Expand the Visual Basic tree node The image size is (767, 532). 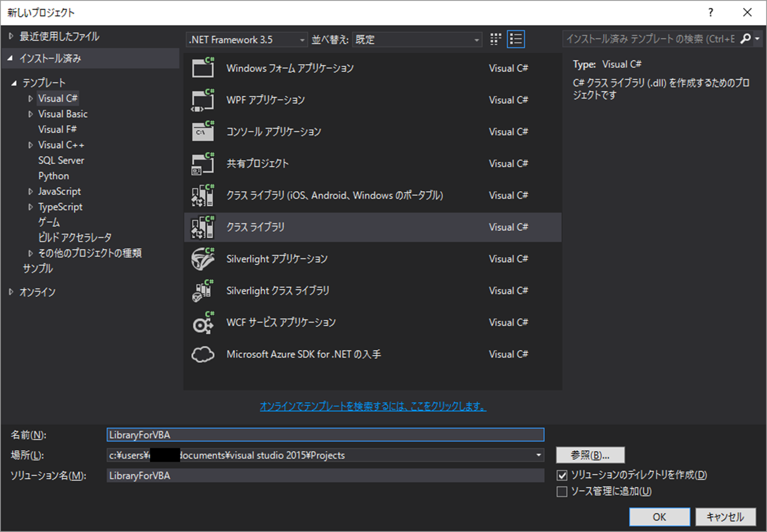click(x=30, y=114)
